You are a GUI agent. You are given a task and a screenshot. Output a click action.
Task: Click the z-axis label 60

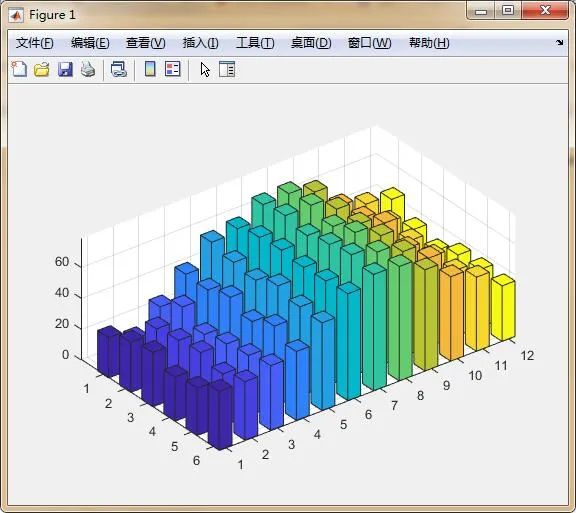click(x=62, y=262)
